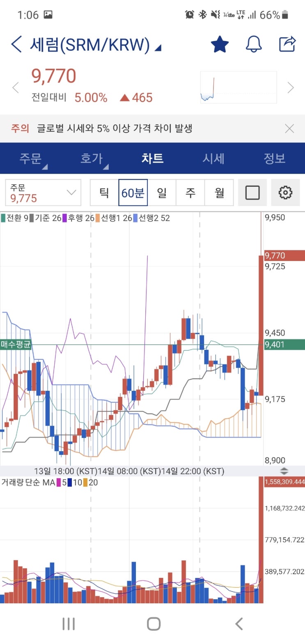Tap the Android home button
Screen dimensions: 305x644
(154, 624)
